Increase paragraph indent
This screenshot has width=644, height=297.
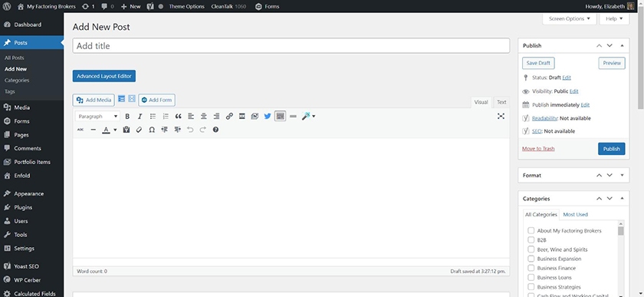(177, 130)
